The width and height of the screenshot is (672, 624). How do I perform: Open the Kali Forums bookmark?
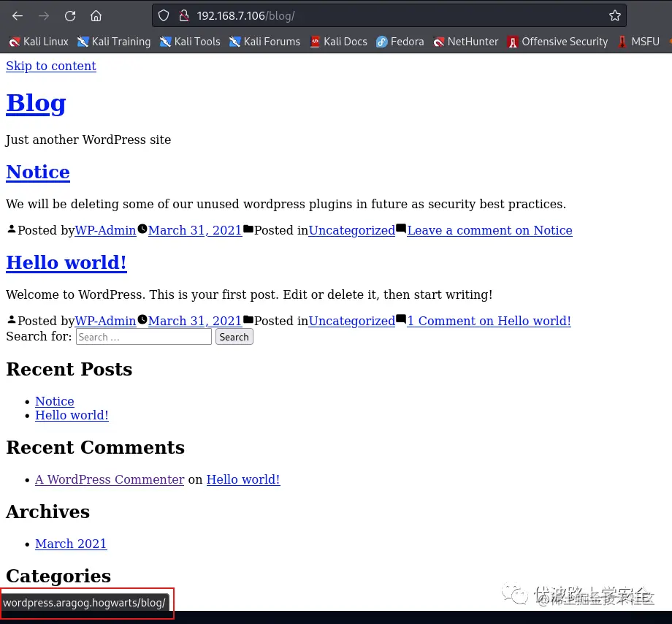264,42
